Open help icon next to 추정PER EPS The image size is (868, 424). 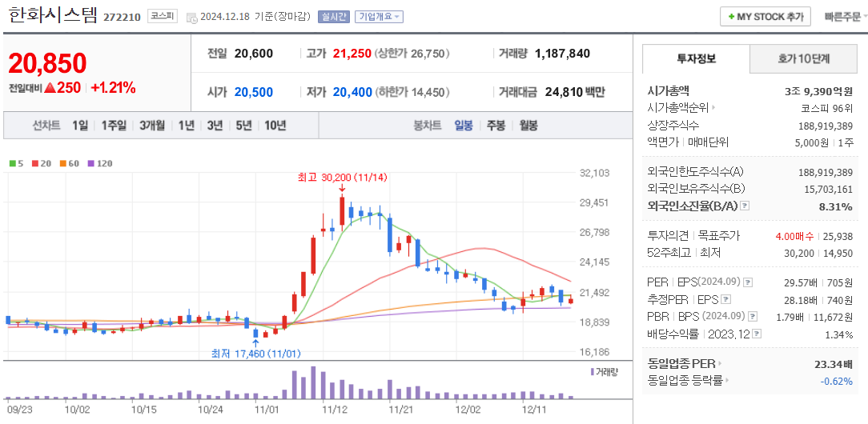click(726, 299)
